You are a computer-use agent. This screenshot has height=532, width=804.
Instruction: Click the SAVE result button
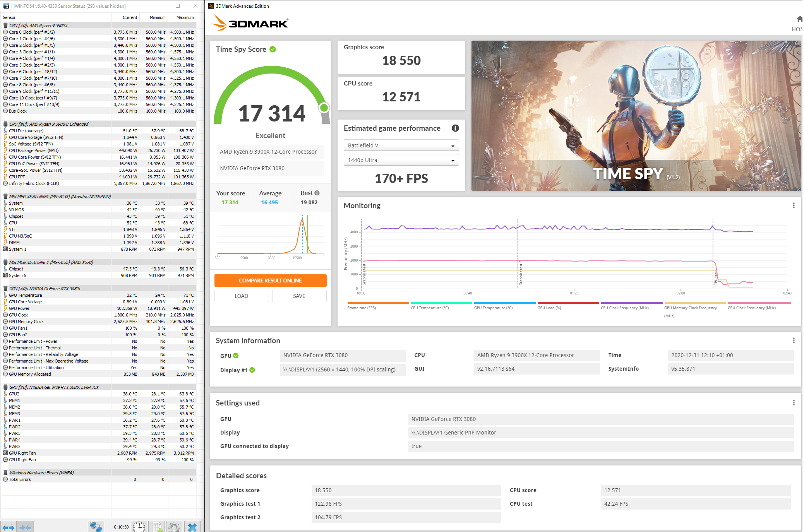click(299, 296)
